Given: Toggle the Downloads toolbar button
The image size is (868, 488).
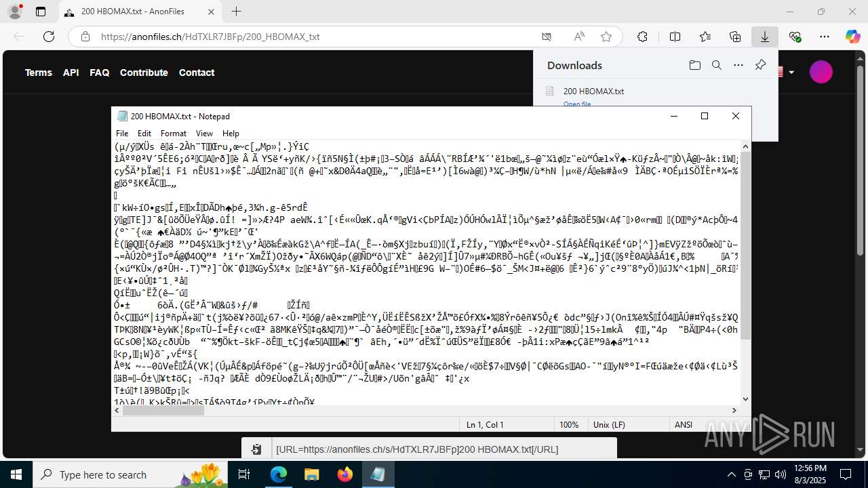Looking at the screenshot, I should pos(765,37).
